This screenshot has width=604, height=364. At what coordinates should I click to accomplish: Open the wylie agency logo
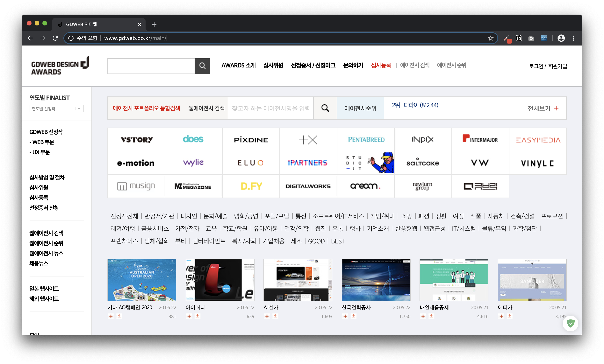pos(193,163)
